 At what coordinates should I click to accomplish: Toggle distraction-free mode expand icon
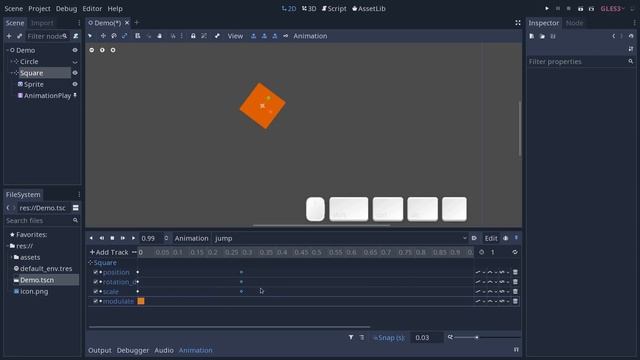[x=518, y=23]
